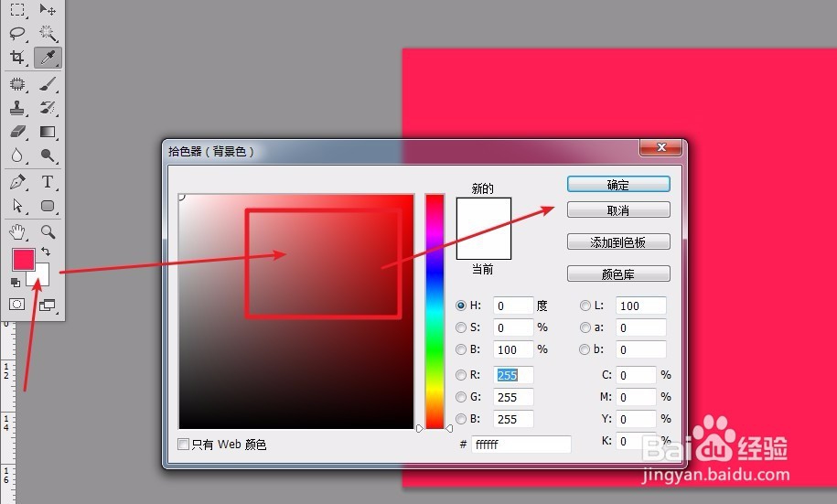Click the 新的 new color preview swatch
Image resolution: width=837 pixels, height=504 pixels.
point(484,213)
